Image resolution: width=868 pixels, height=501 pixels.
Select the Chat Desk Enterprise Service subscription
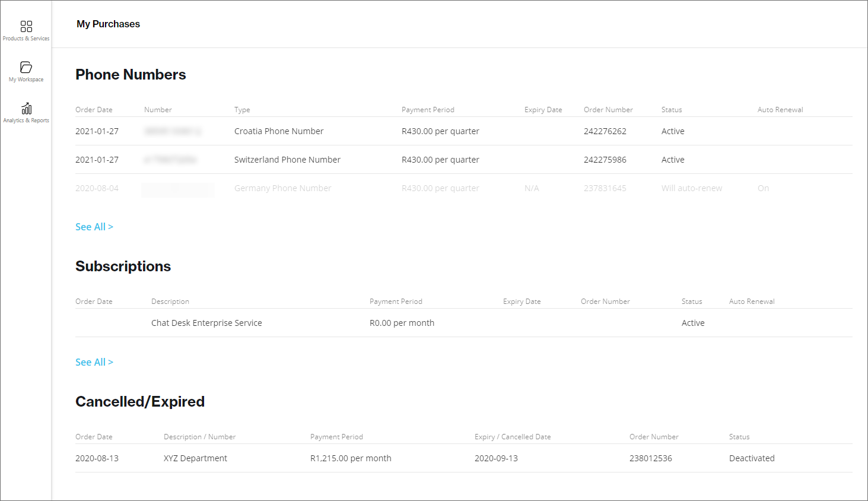coord(206,323)
